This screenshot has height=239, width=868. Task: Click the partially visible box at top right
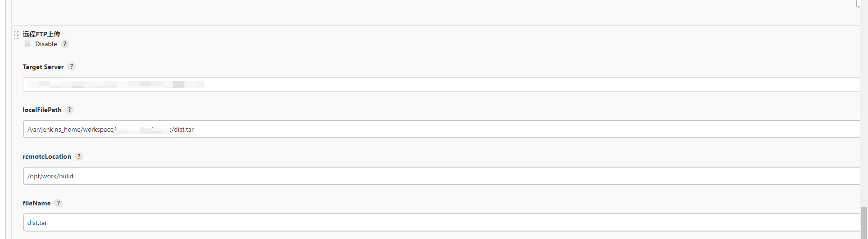pyautogui.click(x=858, y=4)
